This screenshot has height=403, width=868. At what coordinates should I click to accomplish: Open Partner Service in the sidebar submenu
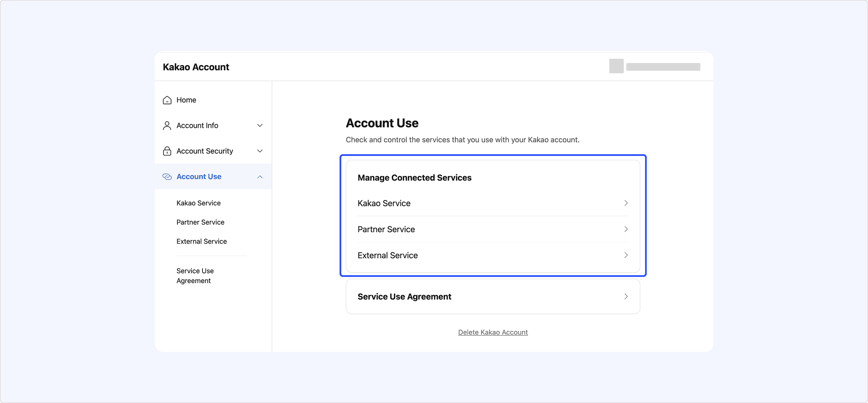click(200, 222)
